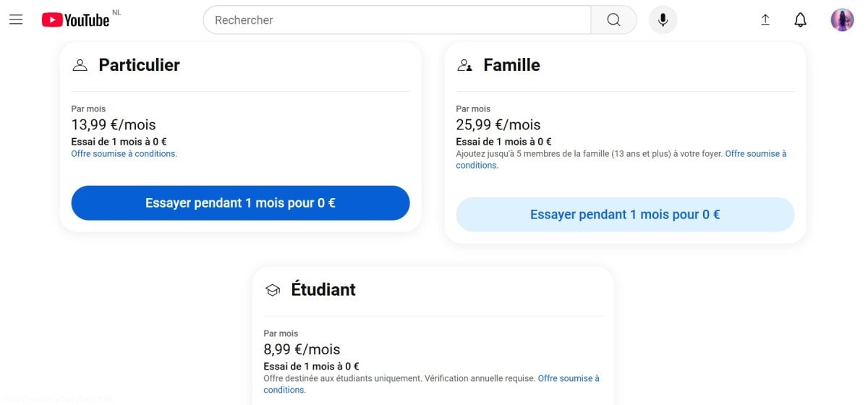This screenshot has width=868, height=405.
Task: Start the Particulier one-month free trial
Action: point(240,203)
